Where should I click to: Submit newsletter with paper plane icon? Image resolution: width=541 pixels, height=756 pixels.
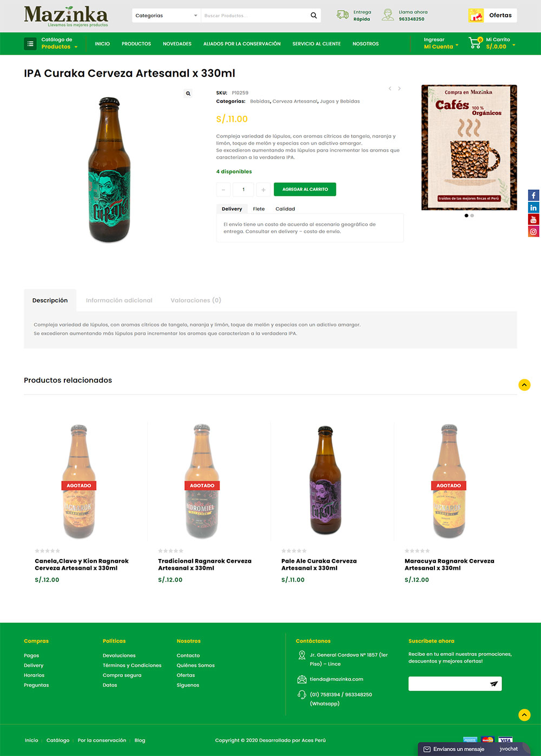[x=493, y=683]
